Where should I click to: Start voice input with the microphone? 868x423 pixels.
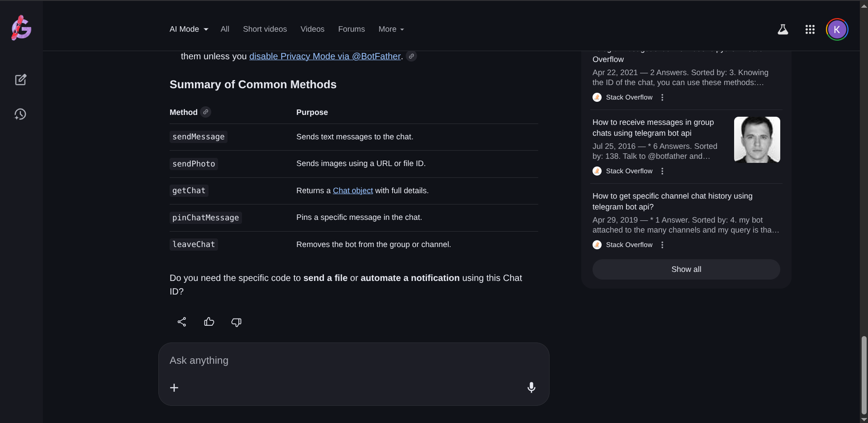click(531, 387)
